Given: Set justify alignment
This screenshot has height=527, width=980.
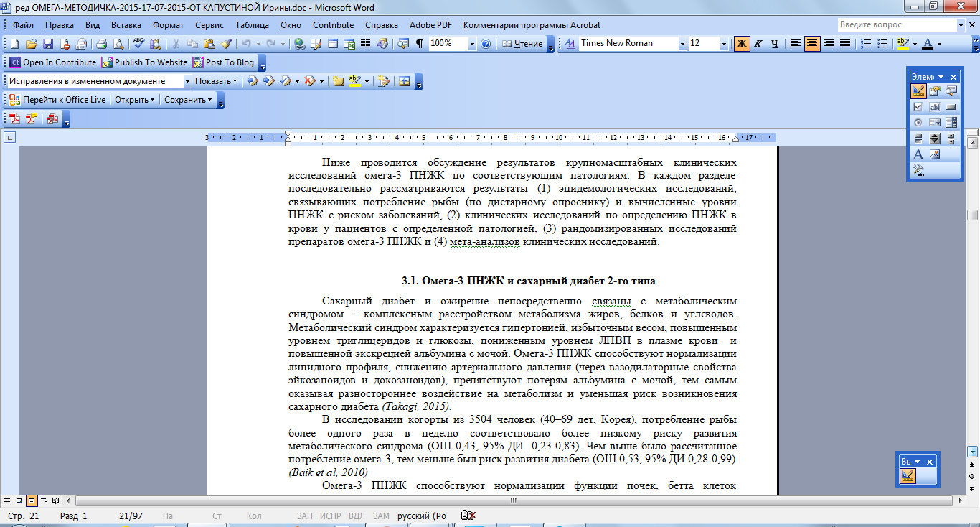Looking at the screenshot, I should (x=845, y=44).
